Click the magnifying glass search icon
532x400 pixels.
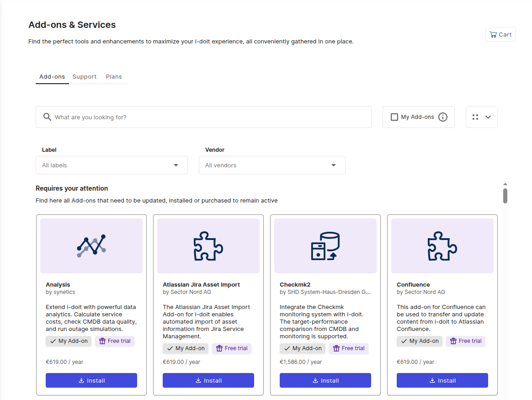[x=47, y=117]
